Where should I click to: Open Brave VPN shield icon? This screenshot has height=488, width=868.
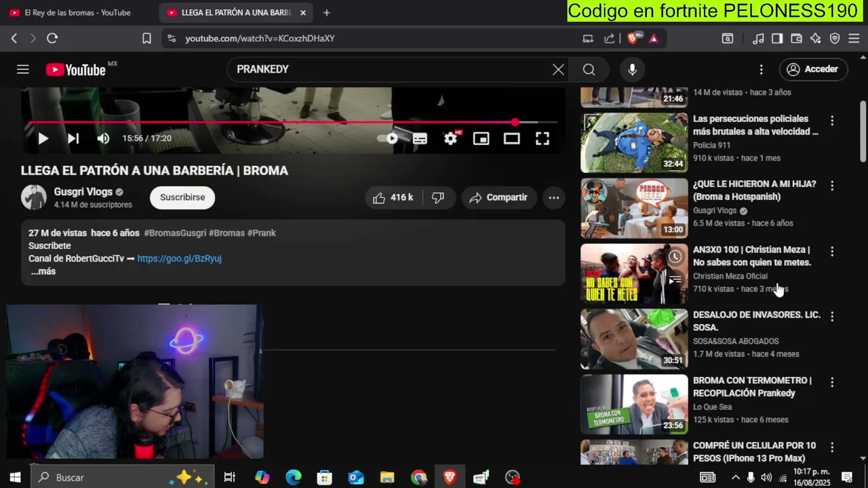pos(835,39)
